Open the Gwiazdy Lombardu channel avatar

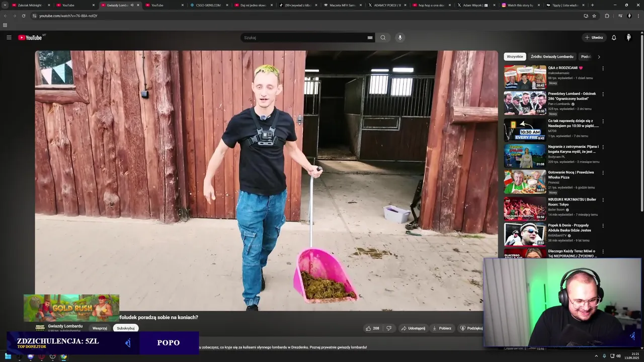click(40, 327)
